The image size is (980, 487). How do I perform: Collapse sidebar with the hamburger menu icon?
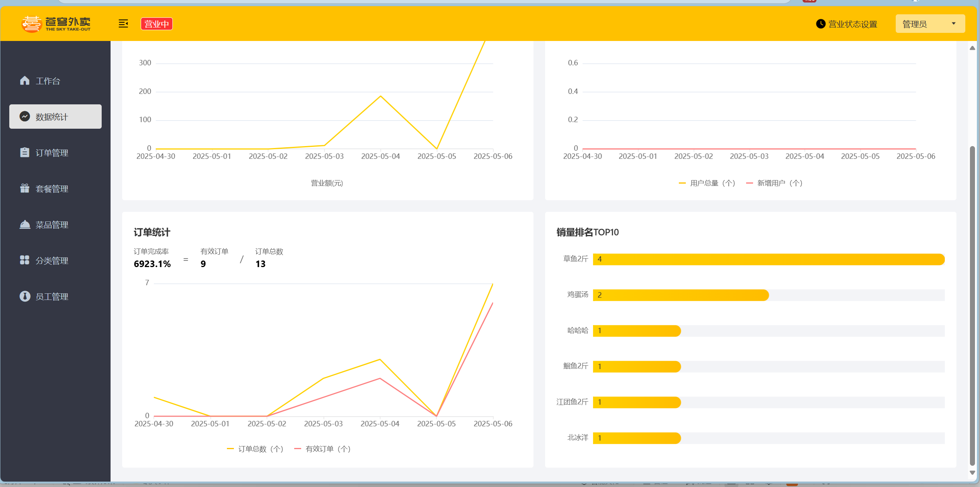[123, 24]
